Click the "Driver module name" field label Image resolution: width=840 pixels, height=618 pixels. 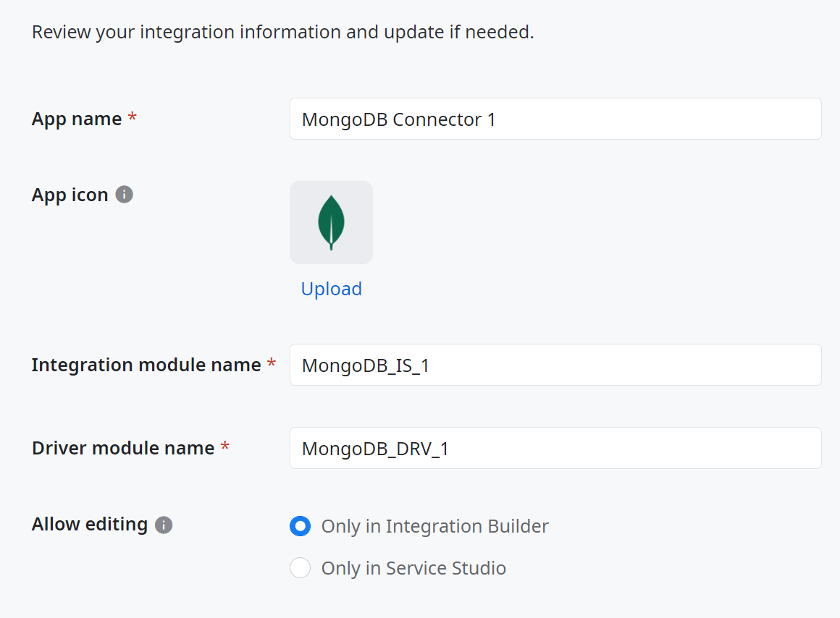click(x=123, y=448)
